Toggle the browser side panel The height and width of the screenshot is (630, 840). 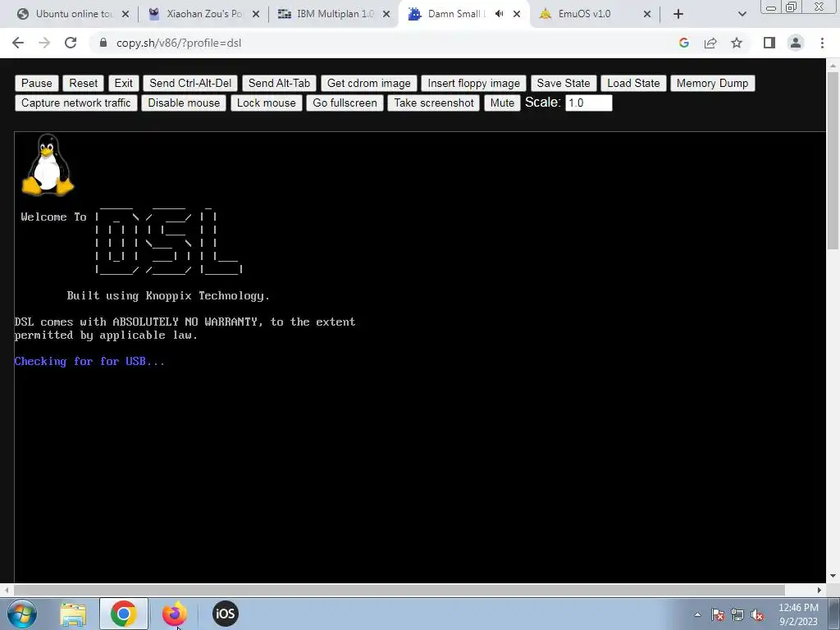pos(769,43)
